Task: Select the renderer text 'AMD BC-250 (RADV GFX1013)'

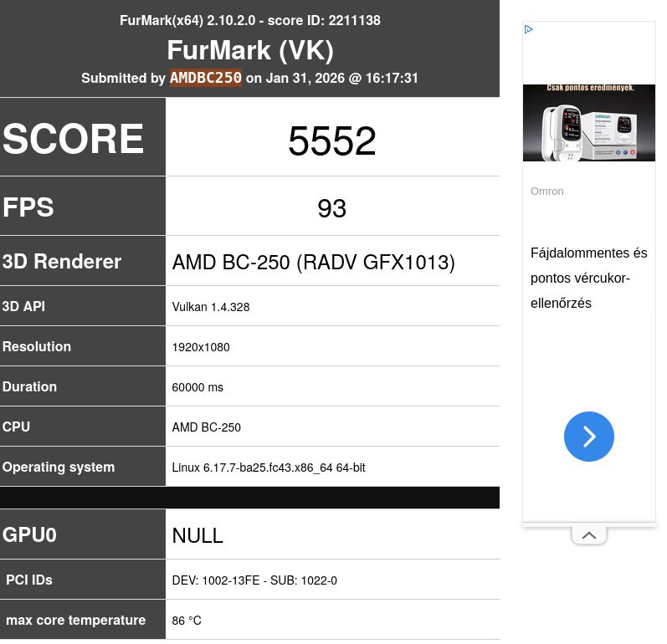Action: pos(314,263)
